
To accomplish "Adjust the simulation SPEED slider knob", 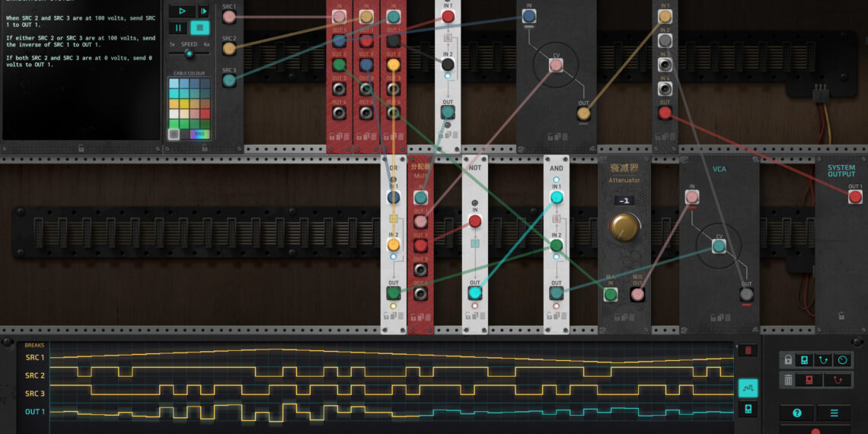I will click(x=190, y=54).
